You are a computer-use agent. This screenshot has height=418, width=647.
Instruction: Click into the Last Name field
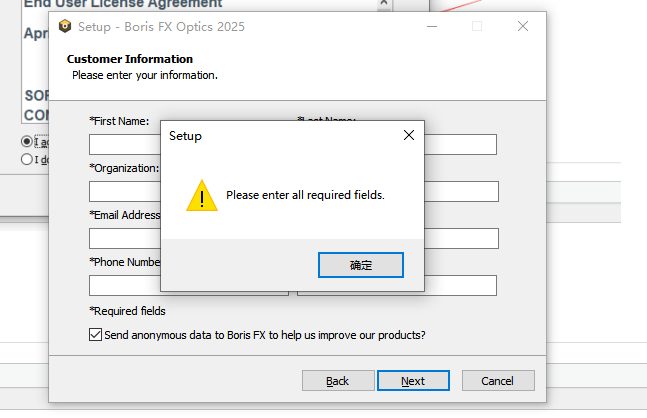click(x=460, y=144)
